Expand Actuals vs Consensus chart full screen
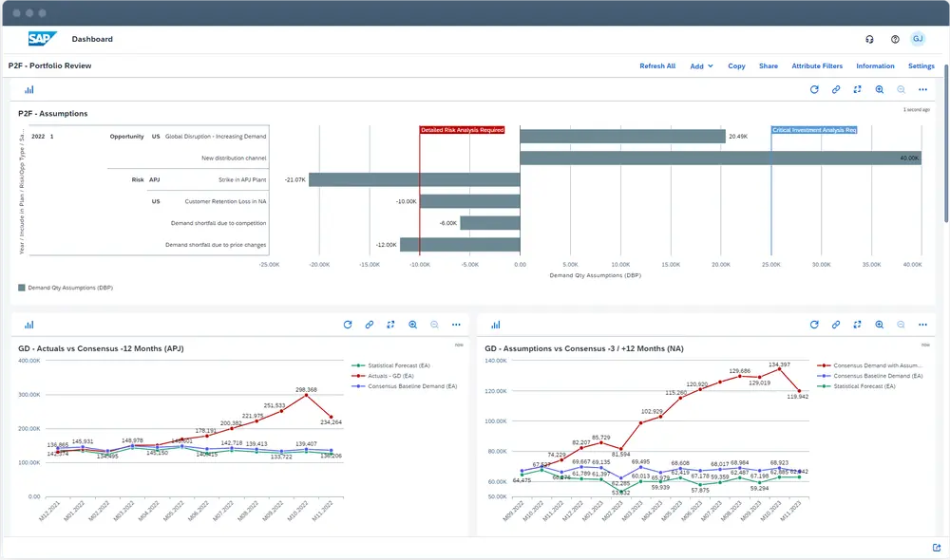The image size is (950, 560). [390, 325]
